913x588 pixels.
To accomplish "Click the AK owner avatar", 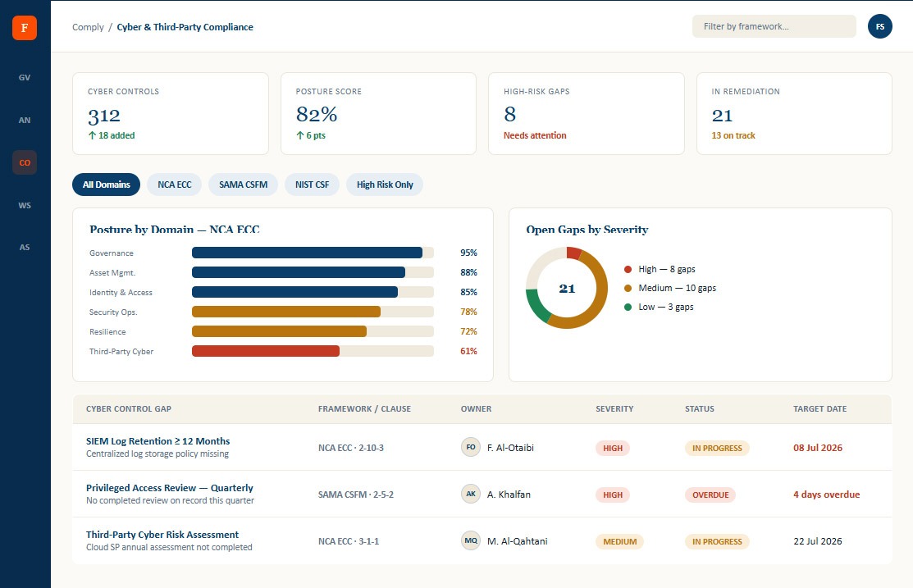I will (x=471, y=494).
